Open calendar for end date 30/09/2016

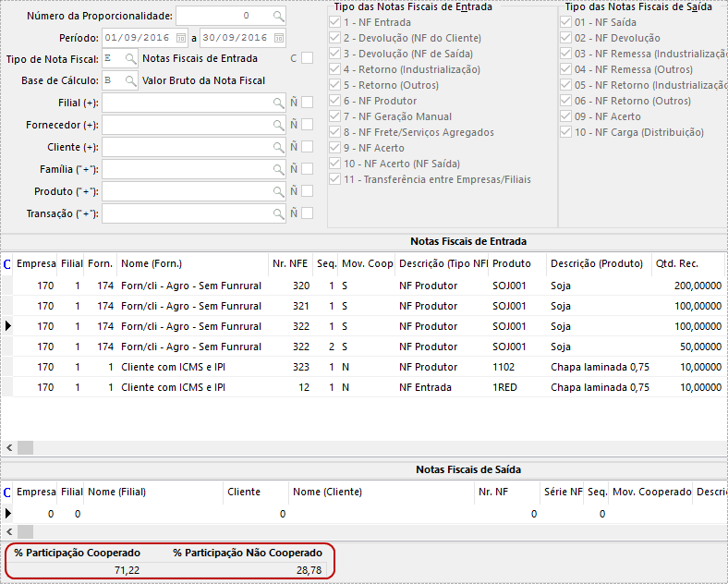[x=279, y=38]
